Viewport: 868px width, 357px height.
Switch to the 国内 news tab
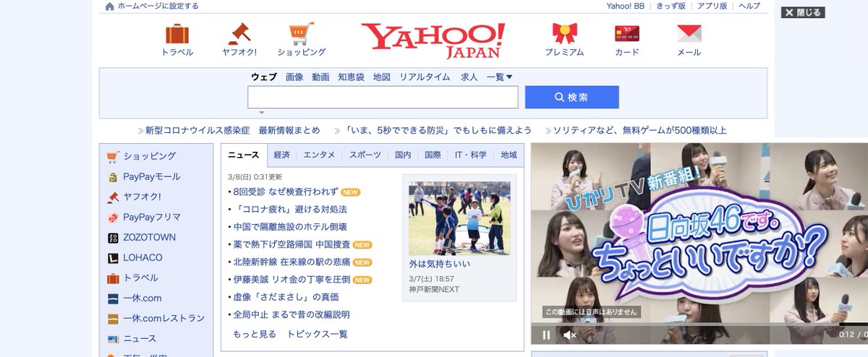(x=403, y=155)
